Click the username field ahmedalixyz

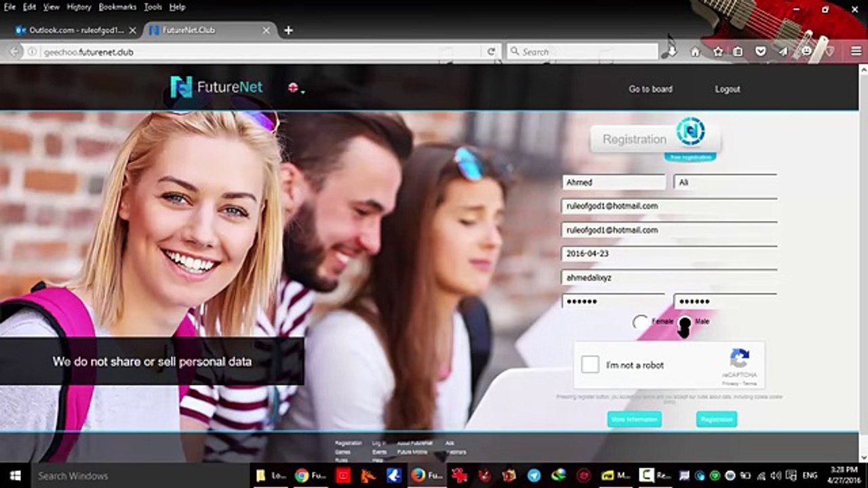669,278
